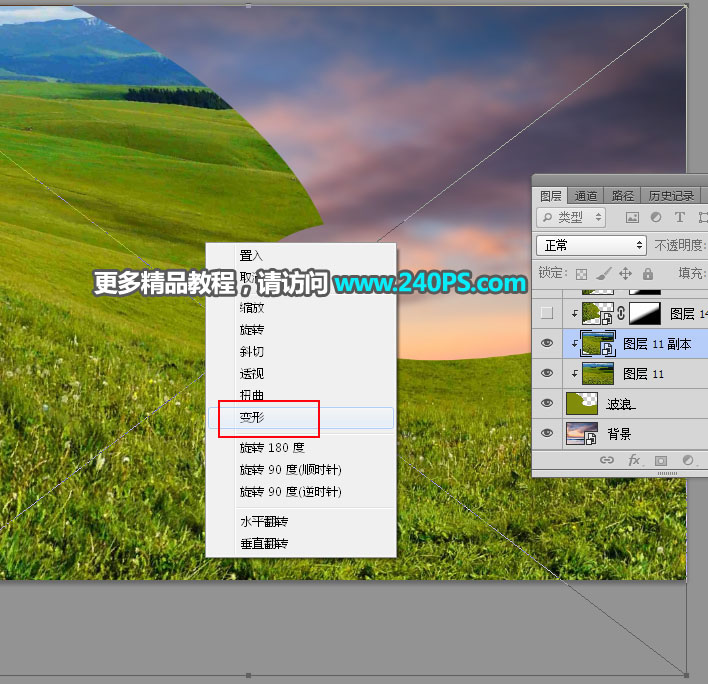Click the search icon in layer filter

coord(547,217)
